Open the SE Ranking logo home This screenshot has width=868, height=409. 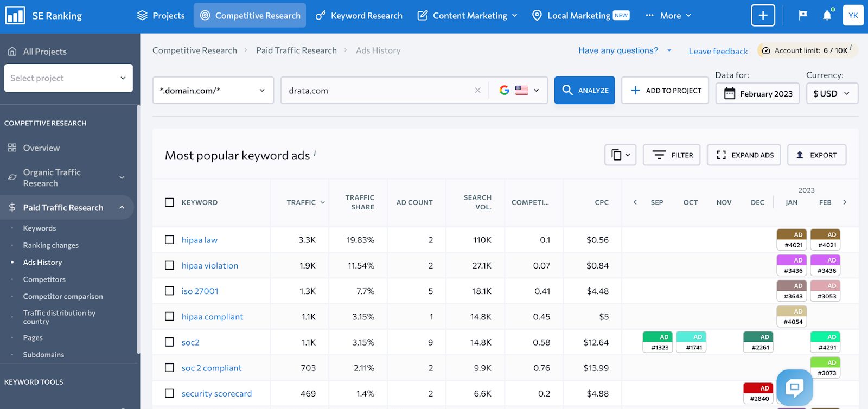[43, 16]
